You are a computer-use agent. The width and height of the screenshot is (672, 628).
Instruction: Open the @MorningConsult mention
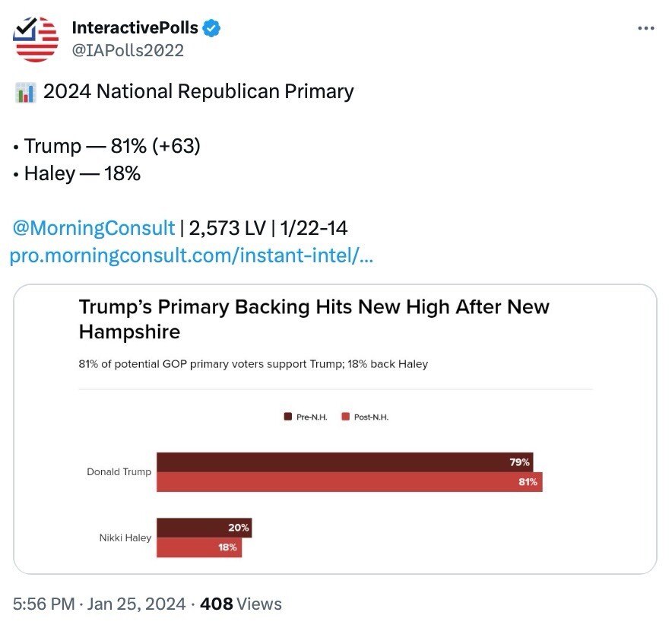(x=94, y=228)
